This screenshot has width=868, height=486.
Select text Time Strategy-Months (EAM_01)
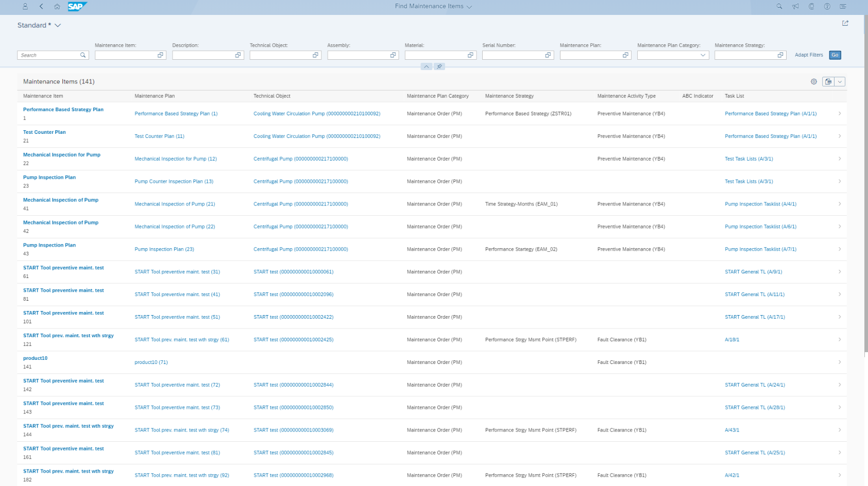[521, 204]
